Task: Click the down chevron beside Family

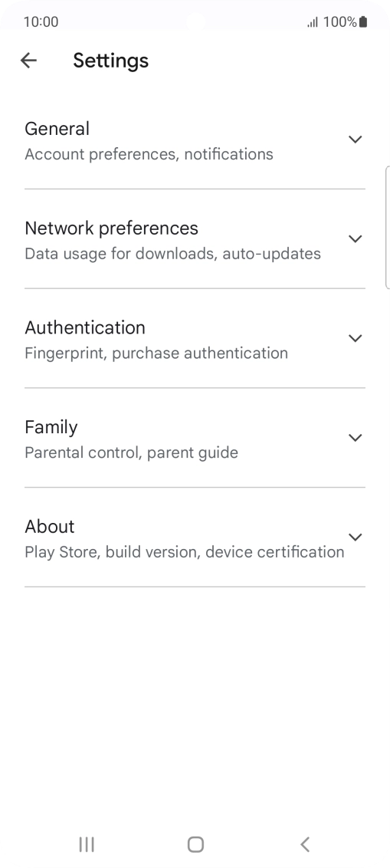Action: [x=356, y=438]
